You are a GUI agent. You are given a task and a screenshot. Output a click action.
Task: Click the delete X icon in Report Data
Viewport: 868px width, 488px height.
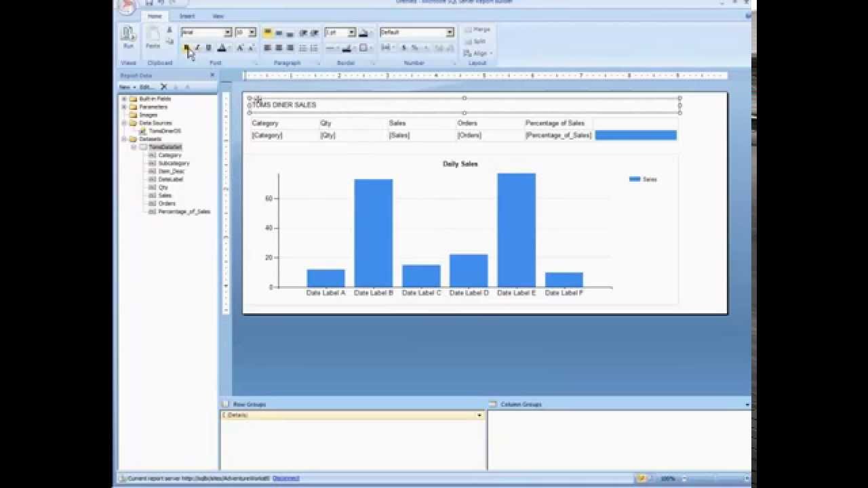click(163, 87)
